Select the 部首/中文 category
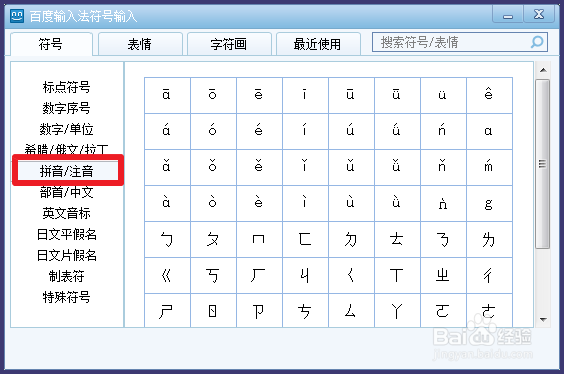564x374 pixels. pyautogui.click(x=67, y=192)
